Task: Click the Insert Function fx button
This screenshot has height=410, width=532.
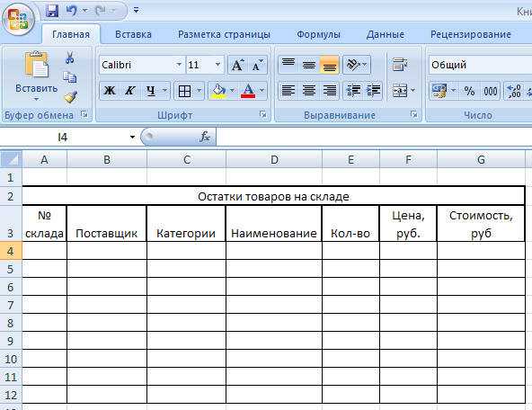Action: (205, 138)
